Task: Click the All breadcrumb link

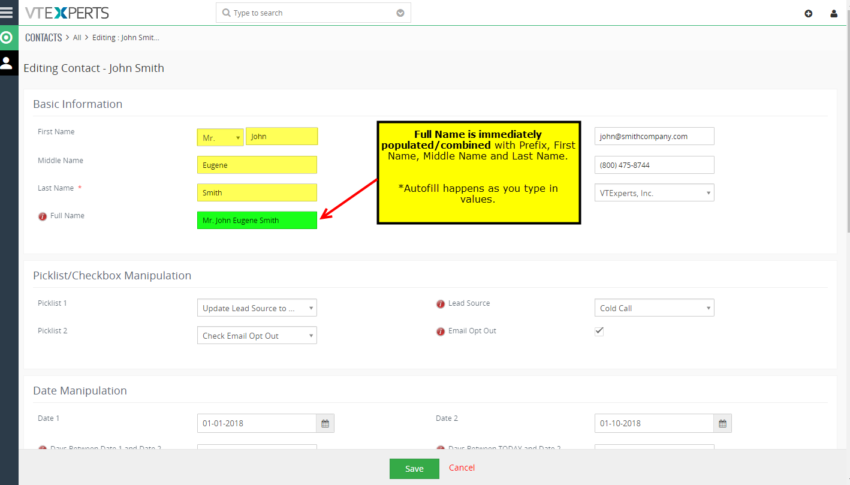Action: [x=77, y=37]
